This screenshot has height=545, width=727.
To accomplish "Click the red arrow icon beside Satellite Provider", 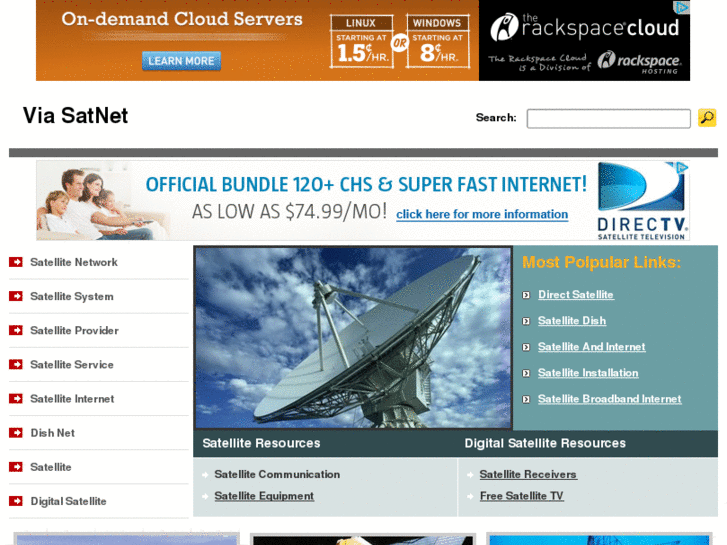I will [x=16, y=330].
